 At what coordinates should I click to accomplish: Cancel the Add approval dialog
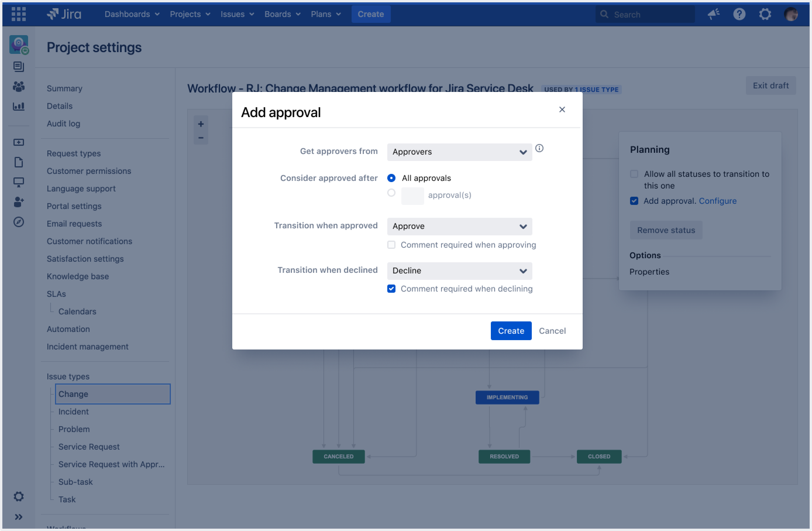click(552, 330)
